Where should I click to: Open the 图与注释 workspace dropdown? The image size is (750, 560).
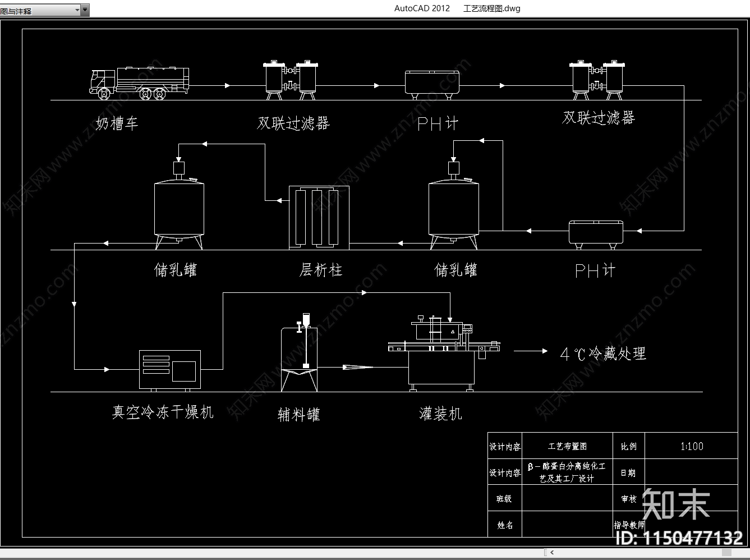coord(40,10)
